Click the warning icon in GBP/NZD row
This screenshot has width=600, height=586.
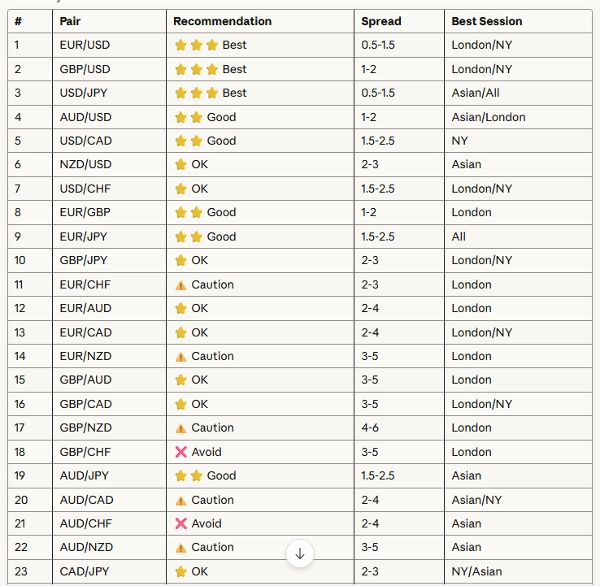[x=181, y=428]
